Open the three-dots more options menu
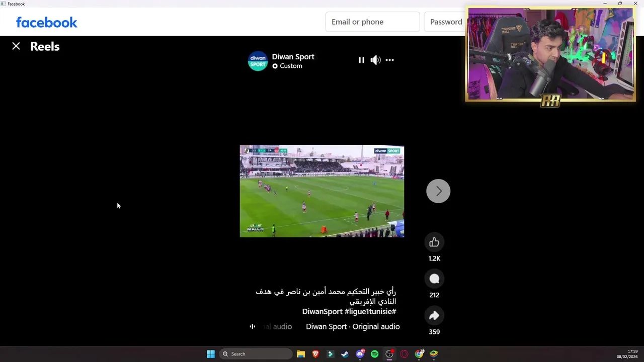Screen dimensions: 644x362 point(390,60)
